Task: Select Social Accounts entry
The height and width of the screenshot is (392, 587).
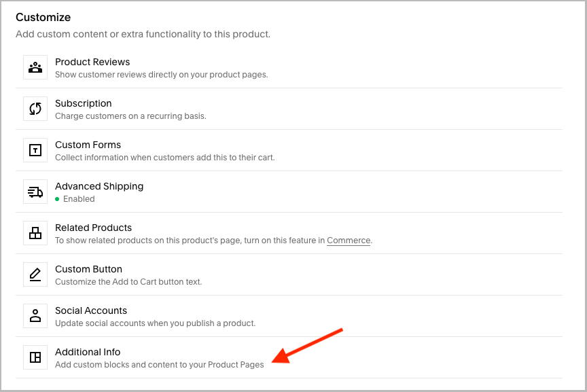Action: click(289, 316)
